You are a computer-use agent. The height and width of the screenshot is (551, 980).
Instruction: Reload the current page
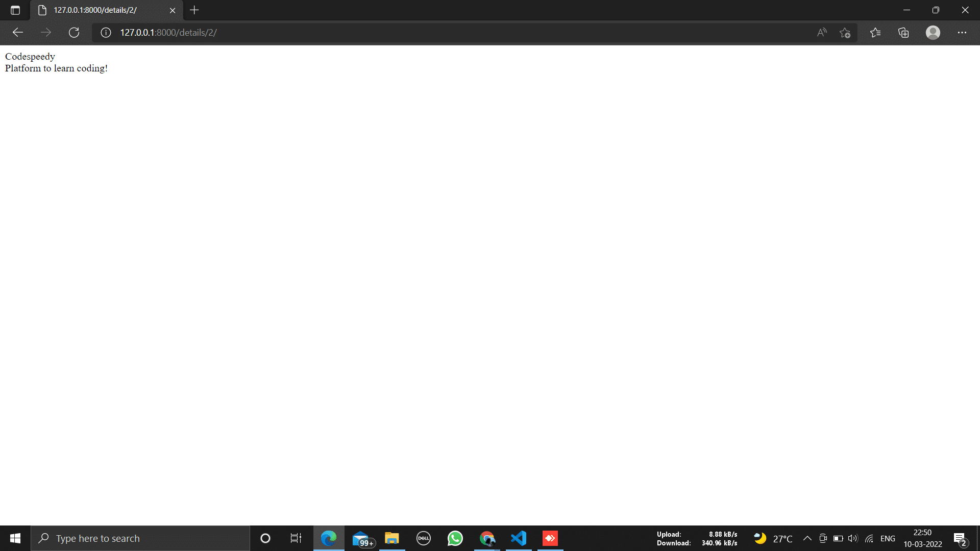(74, 33)
